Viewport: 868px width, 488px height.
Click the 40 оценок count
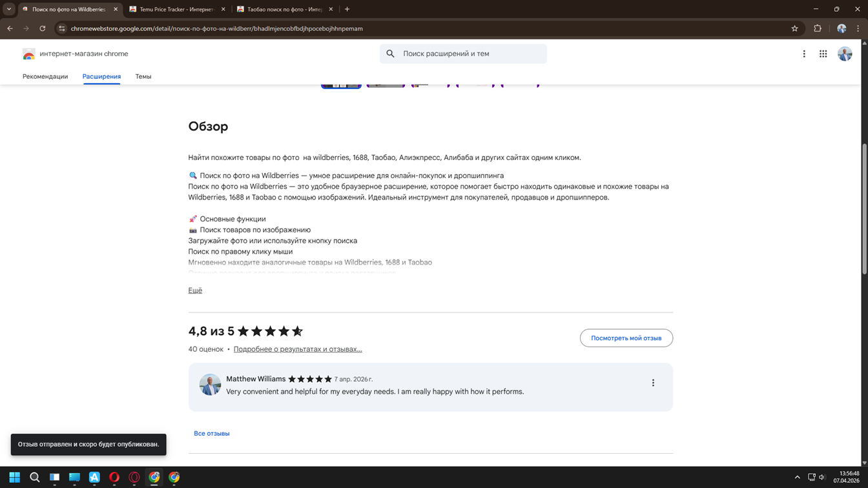click(205, 349)
